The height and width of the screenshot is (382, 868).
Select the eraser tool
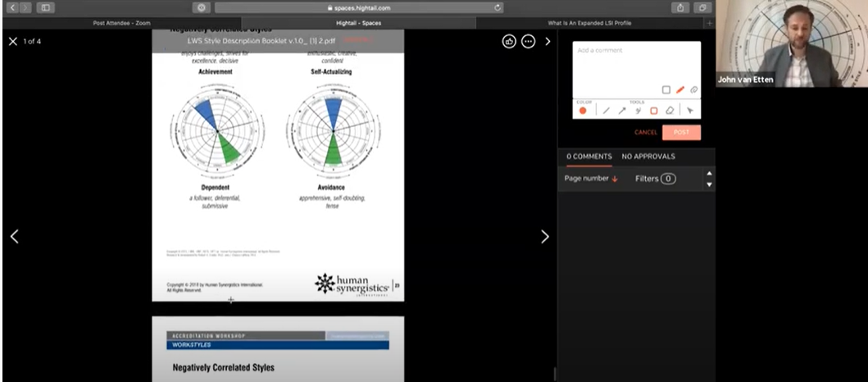(670, 111)
